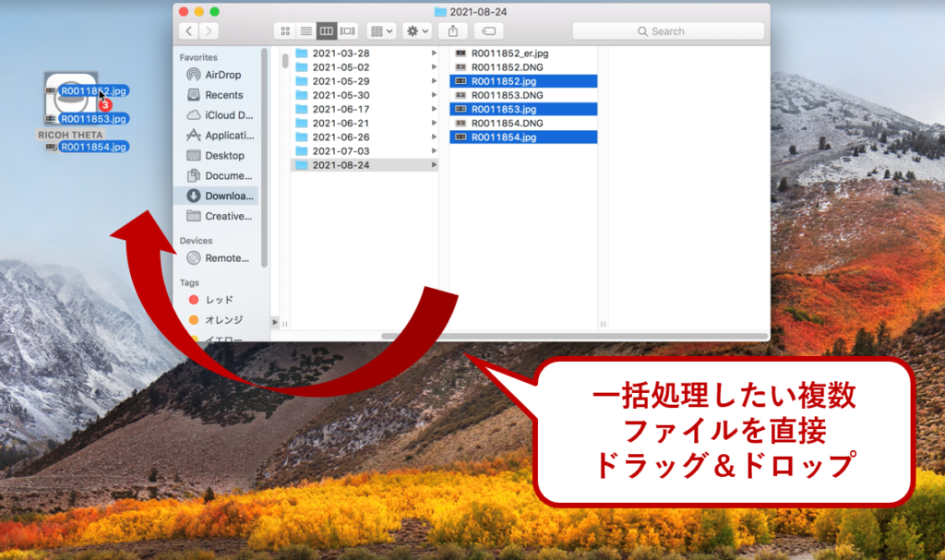This screenshot has height=560, width=945.
Task: Select file R0011854.jpg in Finder column
Action: 523,137
